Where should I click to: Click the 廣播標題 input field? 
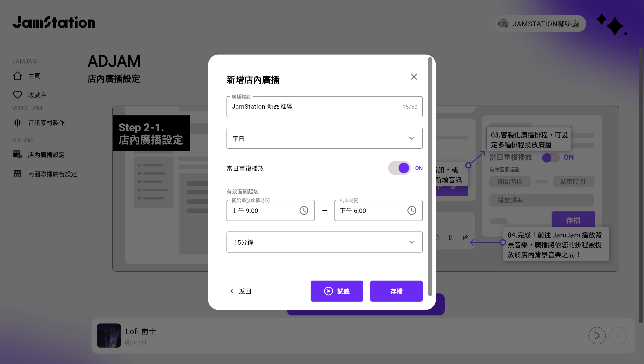tap(324, 107)
